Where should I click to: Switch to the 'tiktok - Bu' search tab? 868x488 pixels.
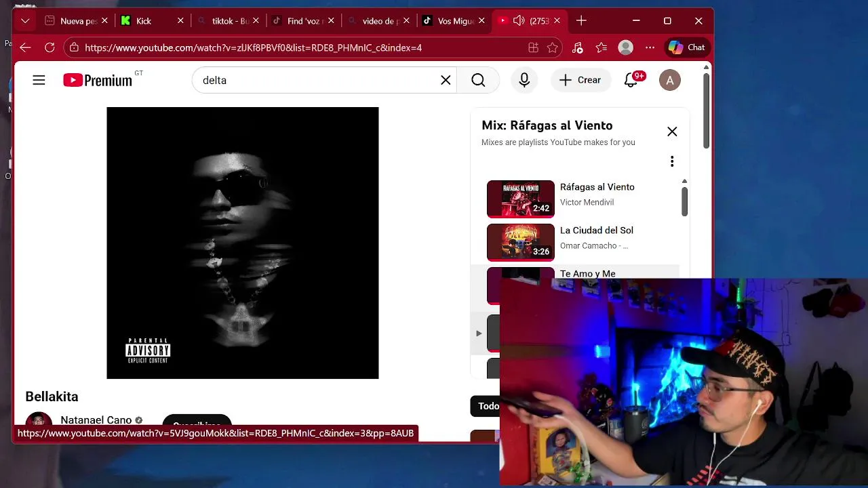point(227,21)
